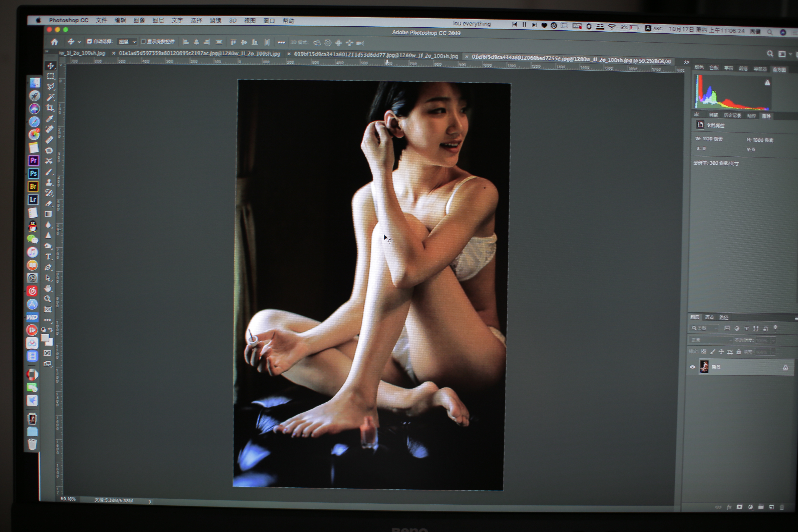Click the 背景 layer thumbnail
This screenshot has width=798, height=532.
coord(704,367)
